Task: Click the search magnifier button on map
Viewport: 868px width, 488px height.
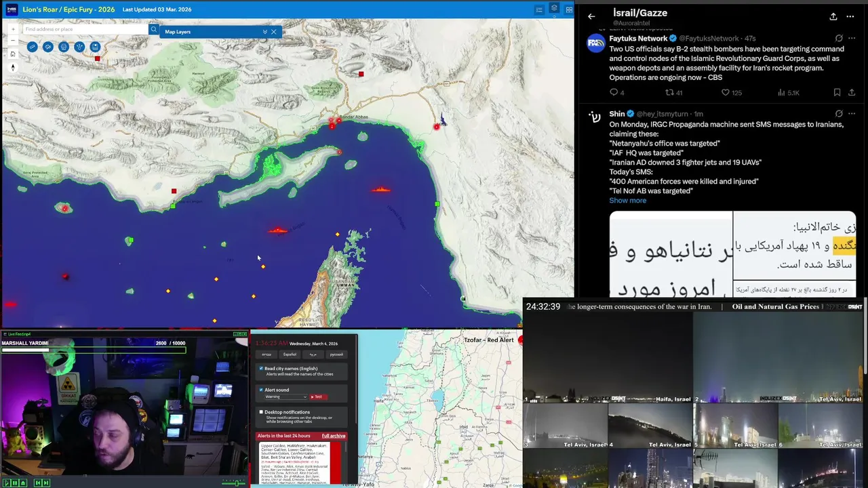Action: tap(154, 29)
